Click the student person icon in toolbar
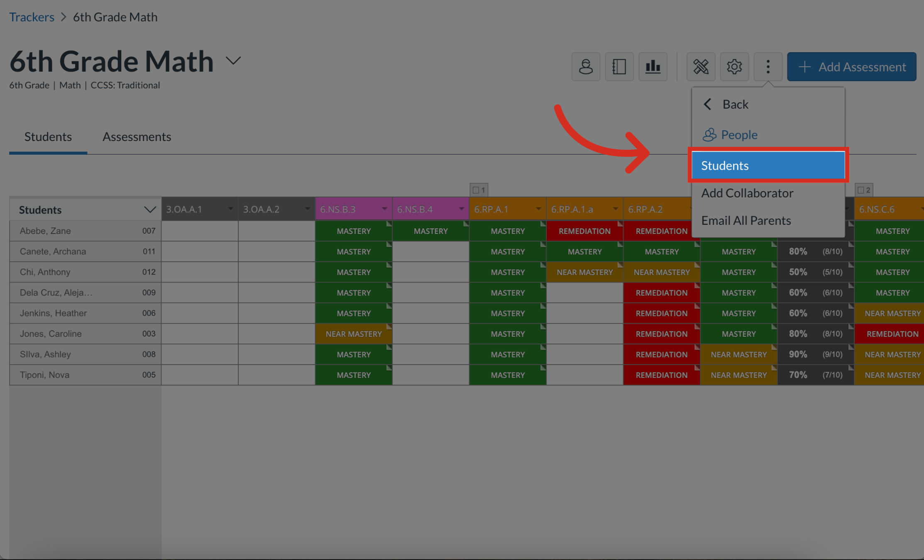Screen dimensions: 924x560 coord(586,66)
